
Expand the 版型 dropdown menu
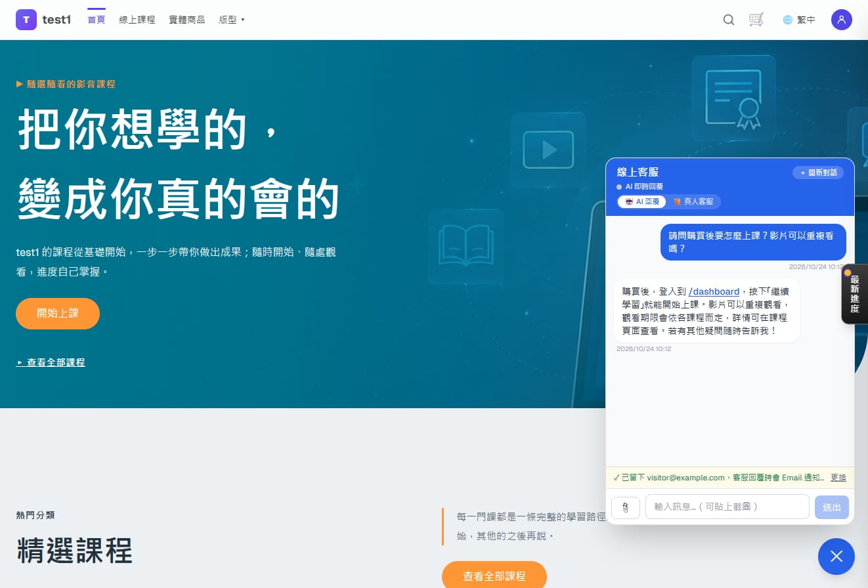point(232,20)
